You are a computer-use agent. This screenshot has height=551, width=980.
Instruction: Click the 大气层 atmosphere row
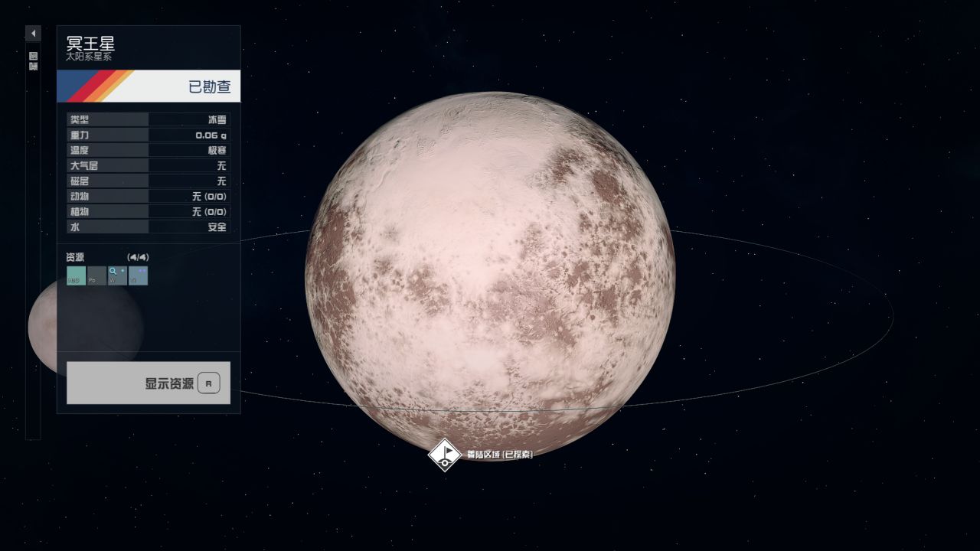pos(149,165)
